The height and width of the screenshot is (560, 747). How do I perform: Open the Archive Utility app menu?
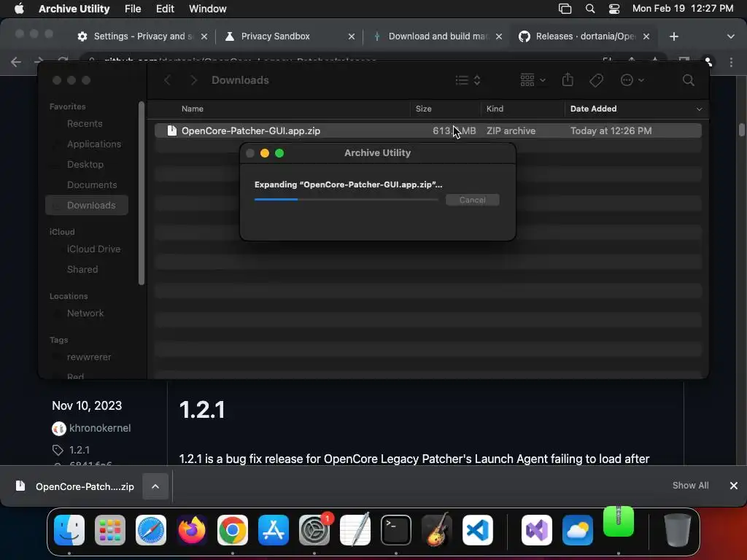[74, 9]
